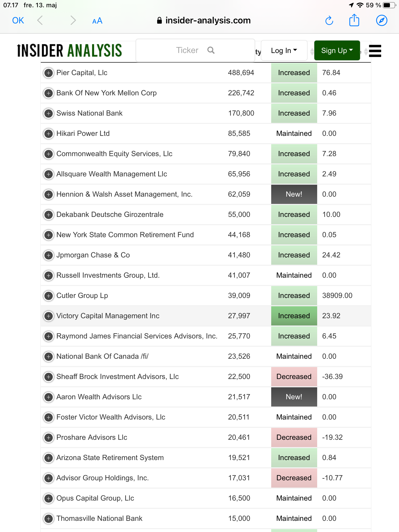Open the Sign Up dropdown
The width and height of the screenshot is (399, 532).
pos(337,50)
